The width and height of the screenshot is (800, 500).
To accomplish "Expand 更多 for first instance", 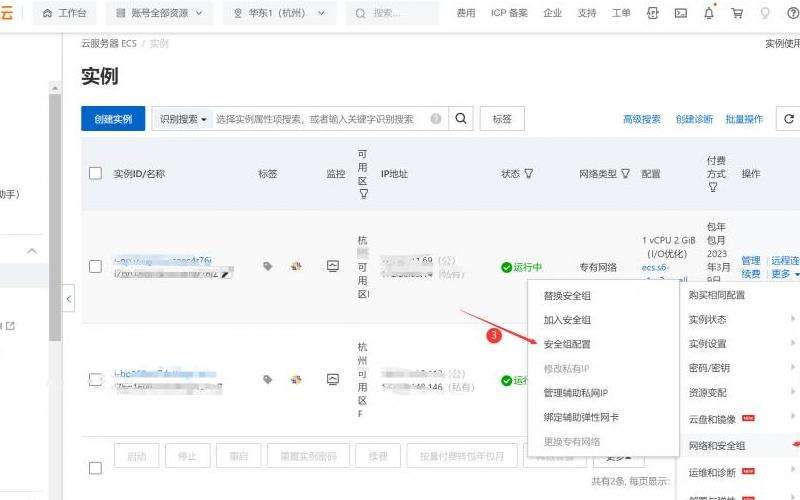I will [785, 274].
